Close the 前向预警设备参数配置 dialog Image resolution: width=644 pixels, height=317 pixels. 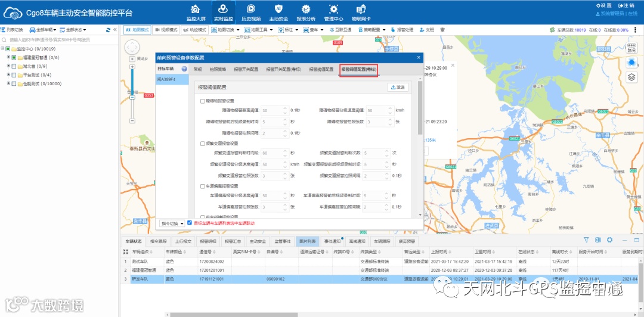(419, 57)
